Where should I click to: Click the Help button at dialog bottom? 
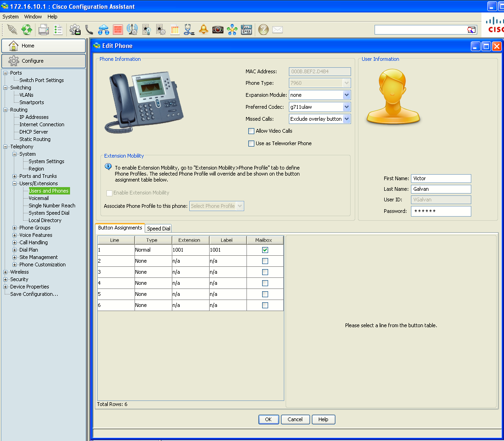coord(323,419)
